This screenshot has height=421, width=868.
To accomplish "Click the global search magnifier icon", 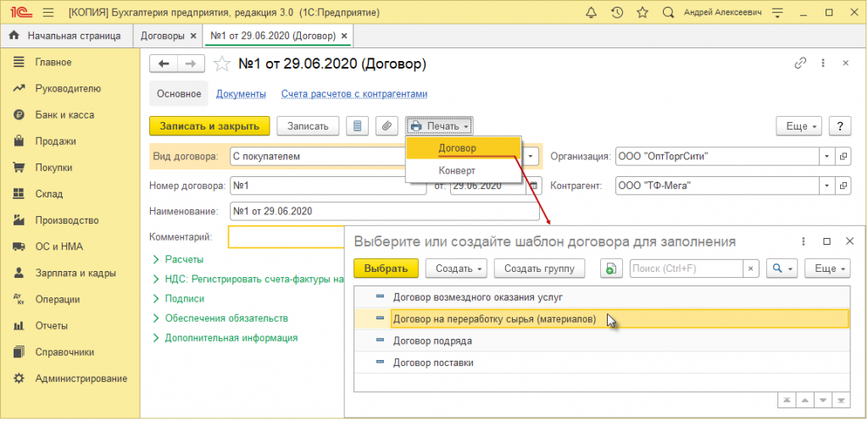I will [x=668, y=12].
